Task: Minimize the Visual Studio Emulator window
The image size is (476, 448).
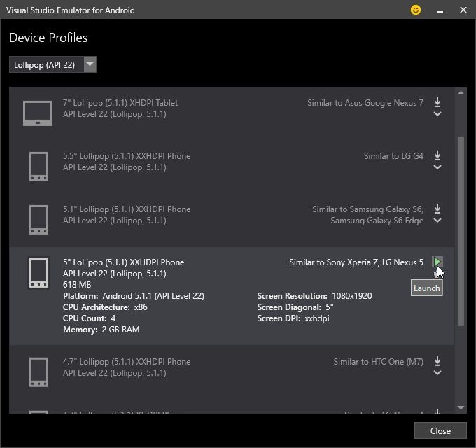Action: tap(440, 10)
